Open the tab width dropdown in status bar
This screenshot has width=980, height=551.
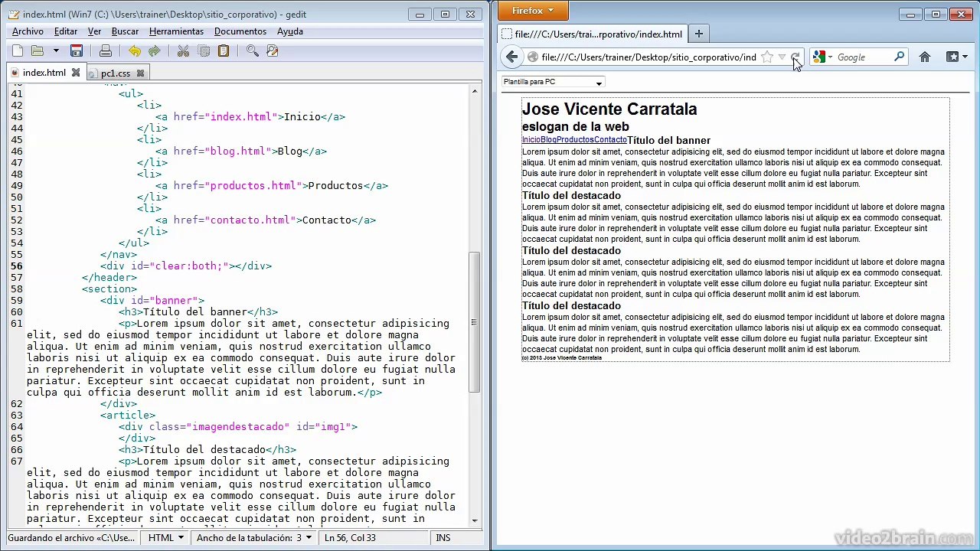(254, 538)
